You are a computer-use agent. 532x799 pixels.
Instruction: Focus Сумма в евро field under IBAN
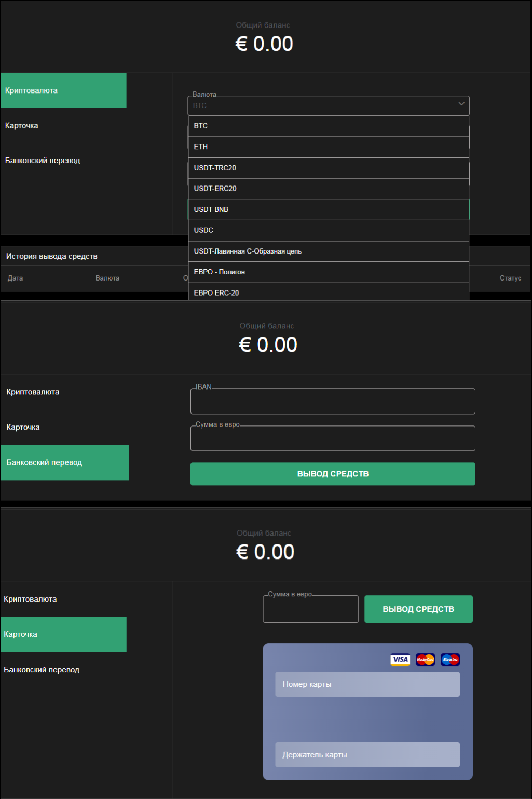tap(333, 438)
